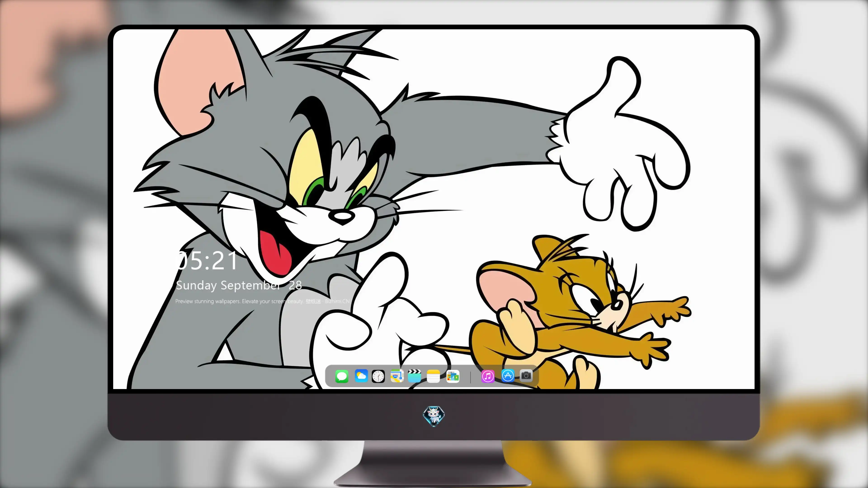Launch the pink iTunes music app
The image size is (868, 488).
[x=488, y=376]
